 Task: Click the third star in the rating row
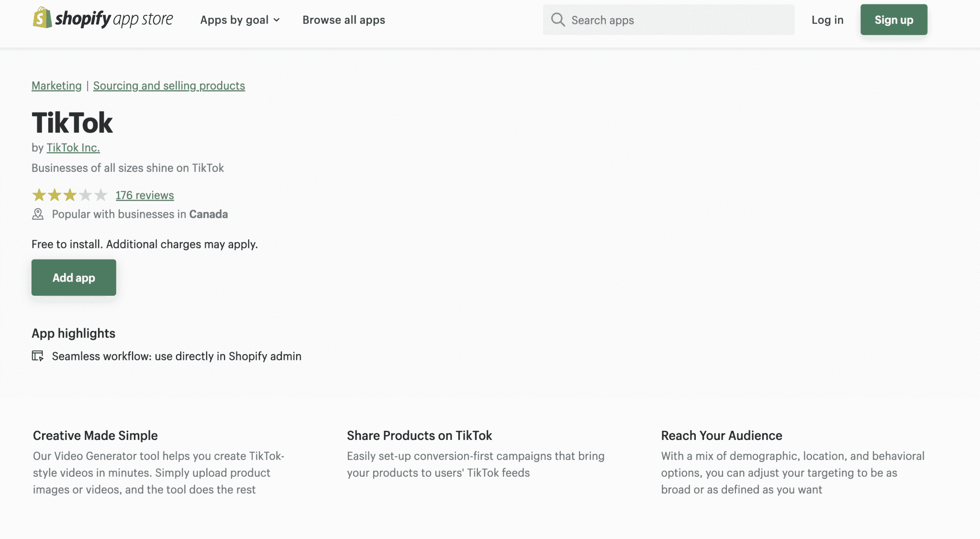69,195
